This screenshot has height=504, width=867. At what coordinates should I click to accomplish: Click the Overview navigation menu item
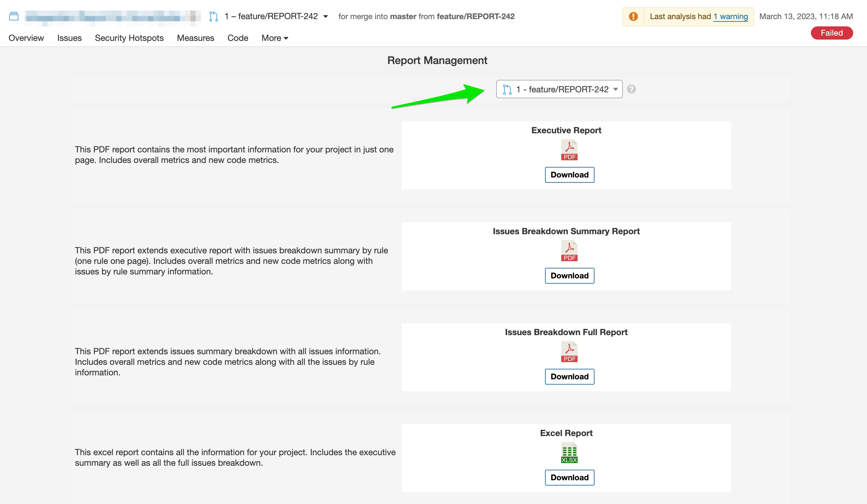coord(26,37)
